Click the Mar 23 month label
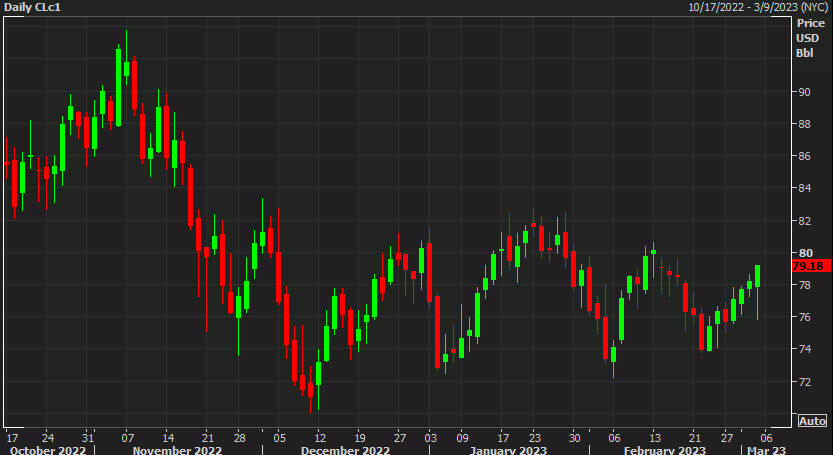This screenshot has width=833, height=455. point(766,450)
